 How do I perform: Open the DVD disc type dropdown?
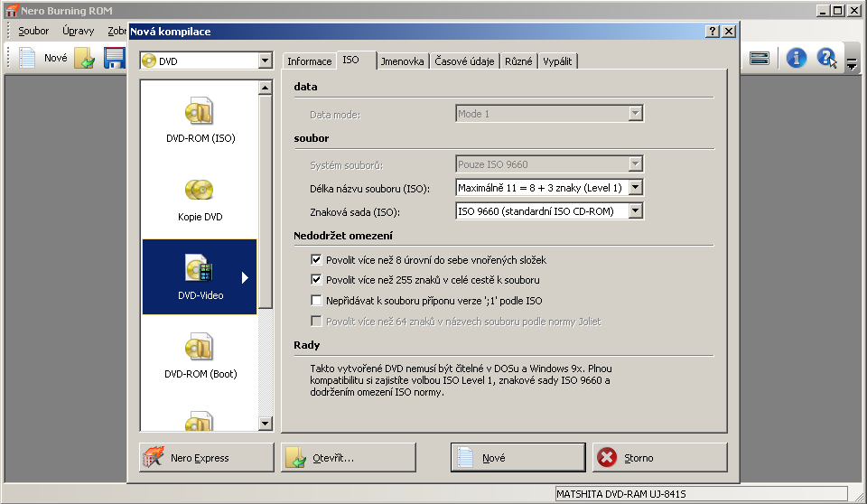point(266,61)
